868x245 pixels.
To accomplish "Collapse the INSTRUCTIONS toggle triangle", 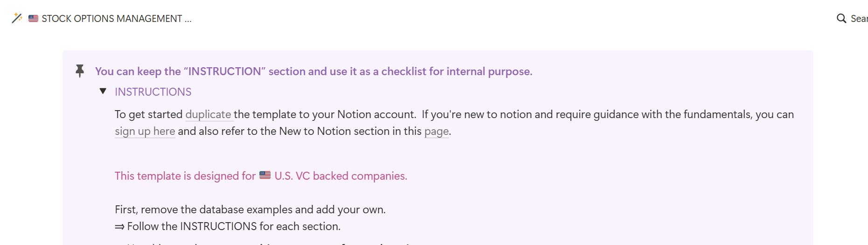I will click(103, 91).
